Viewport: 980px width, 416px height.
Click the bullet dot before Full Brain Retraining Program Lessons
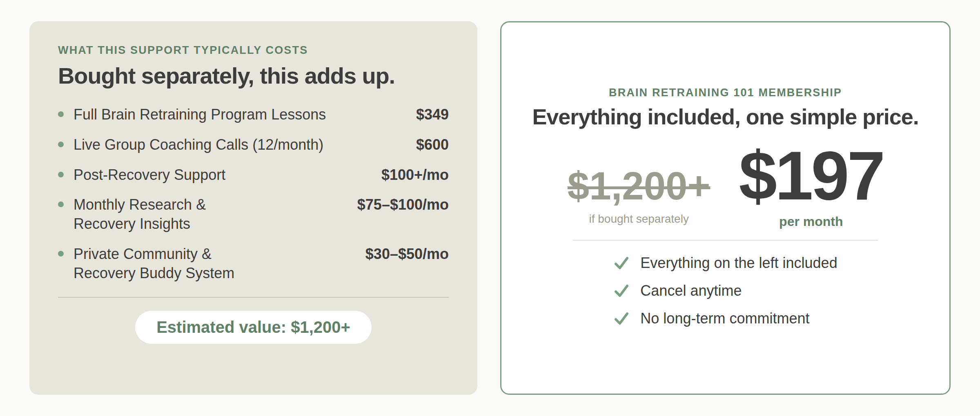61,114
